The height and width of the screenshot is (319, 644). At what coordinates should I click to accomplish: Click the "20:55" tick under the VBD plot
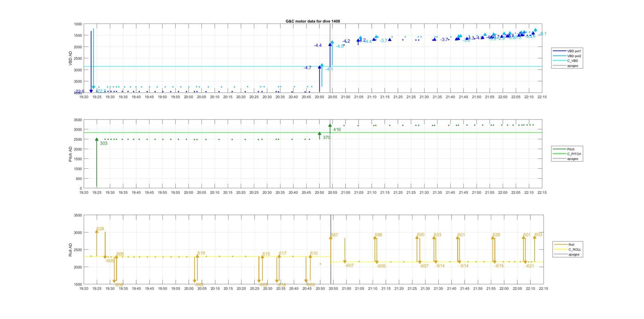[x=333, y=97]
